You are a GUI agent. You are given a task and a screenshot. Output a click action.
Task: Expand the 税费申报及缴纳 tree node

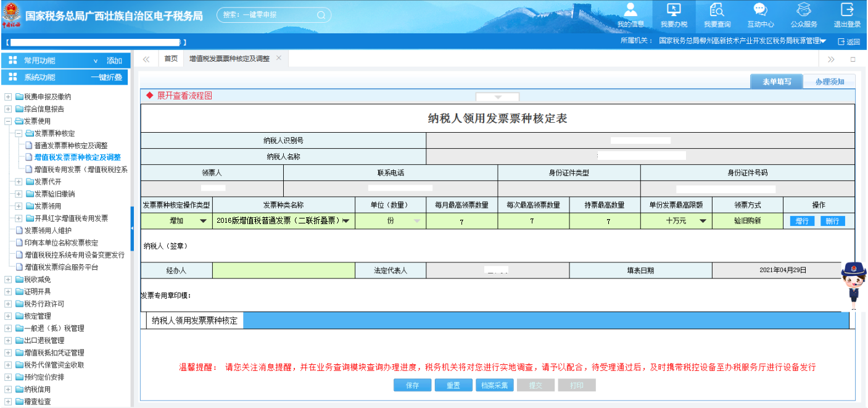[x=7, y=97]
